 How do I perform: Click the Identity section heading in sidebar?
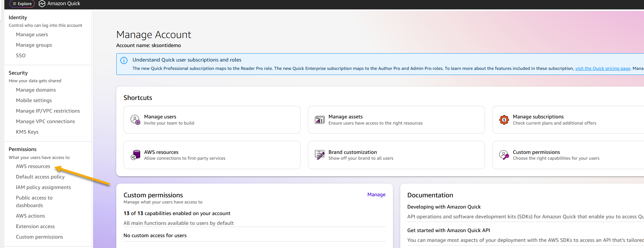coord(18,18)
